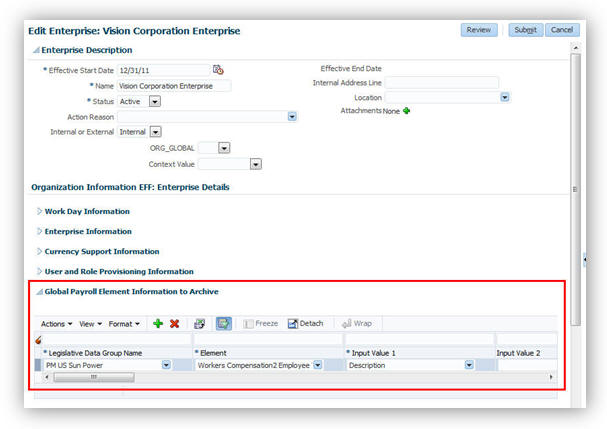Click the page vertical scrollbar thumb

(x=576, y=190)
